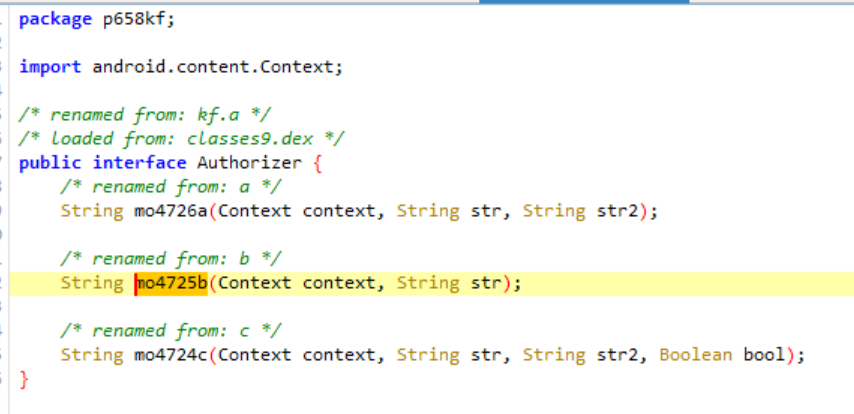The height and width of the screenshot is (414, 854).
Task: Click the 'renamed from: b' comment
Action: pyautogui.click(x=170, y=259)
